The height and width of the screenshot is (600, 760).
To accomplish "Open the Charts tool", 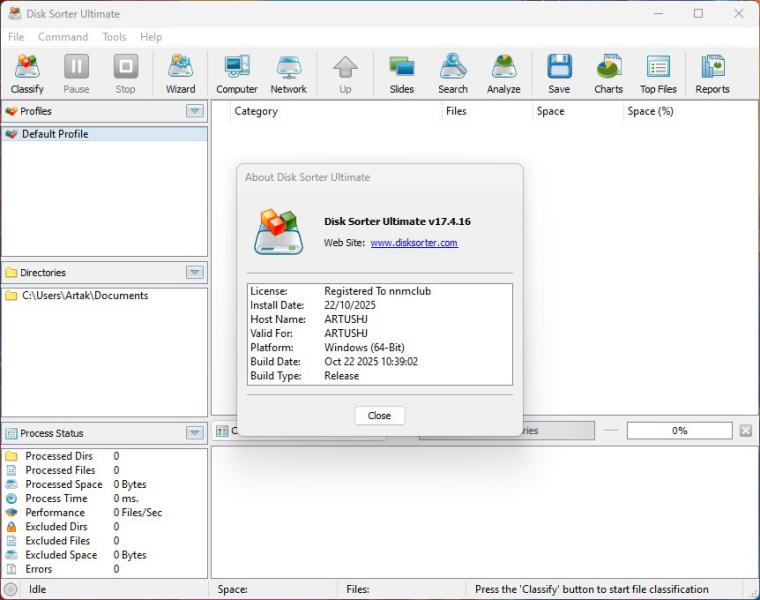I will pos(608,74).
